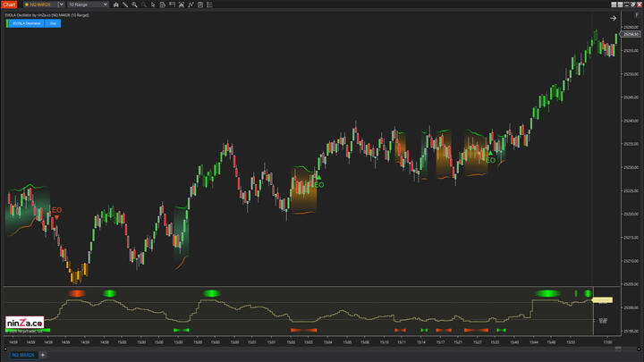Select the Chart tab at top left
This screenshot has height=362, width=644.
tap(9, 4)
